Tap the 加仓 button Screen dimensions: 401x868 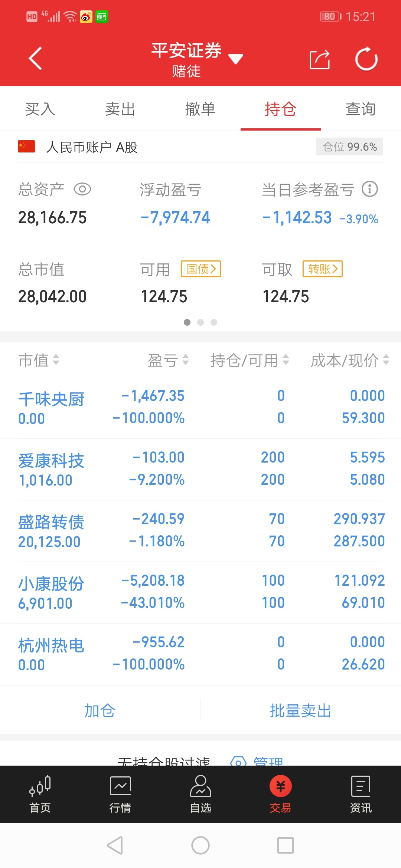[100, 710]
